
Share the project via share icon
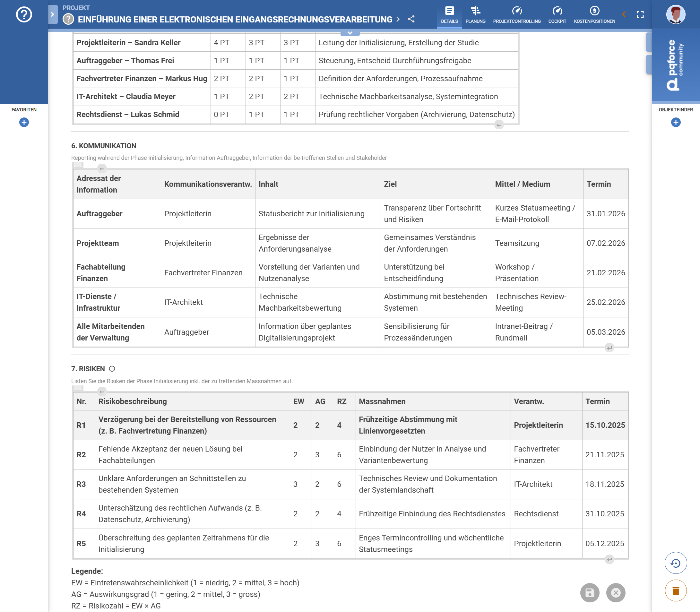[x=411, y=19]
